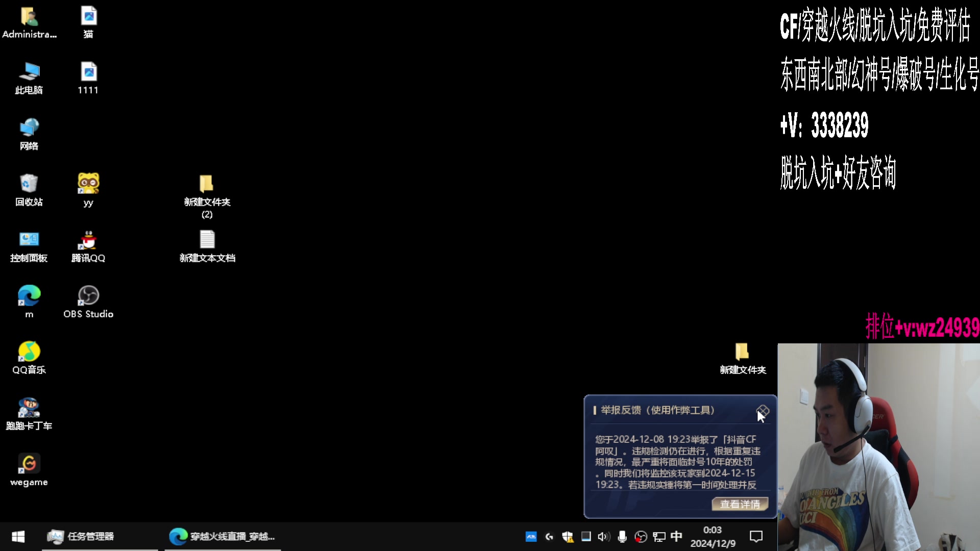
Task: Read the report feedback message text
Action: pos(677,462)
